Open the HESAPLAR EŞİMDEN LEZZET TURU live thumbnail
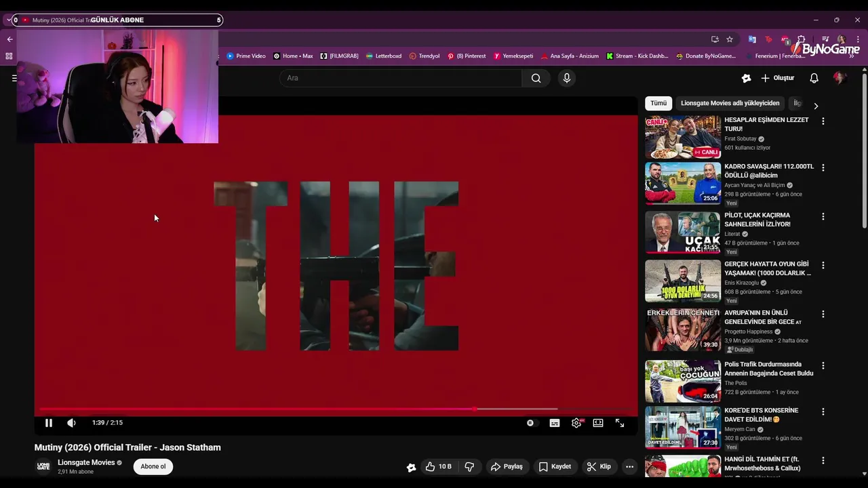 pyautogui.click(x=683, y=136)
